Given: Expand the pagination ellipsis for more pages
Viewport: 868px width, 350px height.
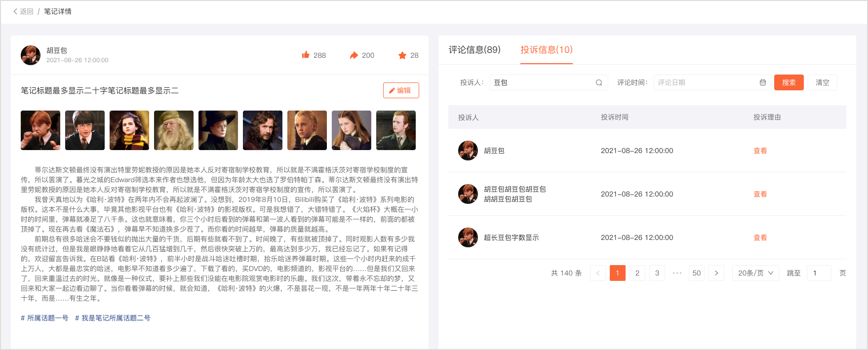Looking at the screenshot, I should tap(676, 273).
